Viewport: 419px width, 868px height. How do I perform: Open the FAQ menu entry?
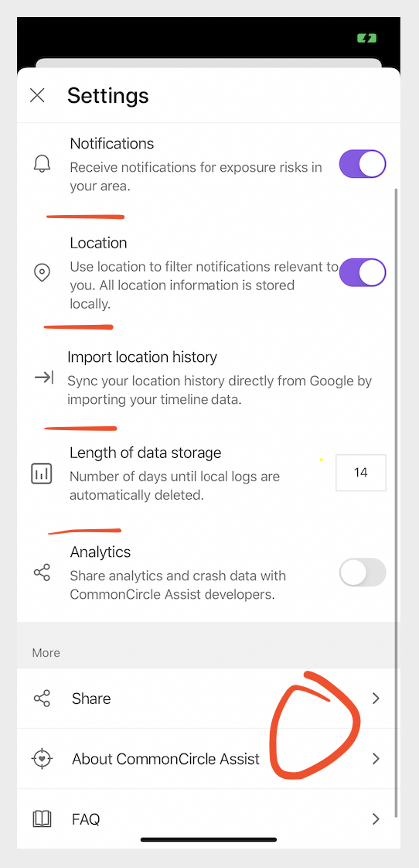coord(208,818)
